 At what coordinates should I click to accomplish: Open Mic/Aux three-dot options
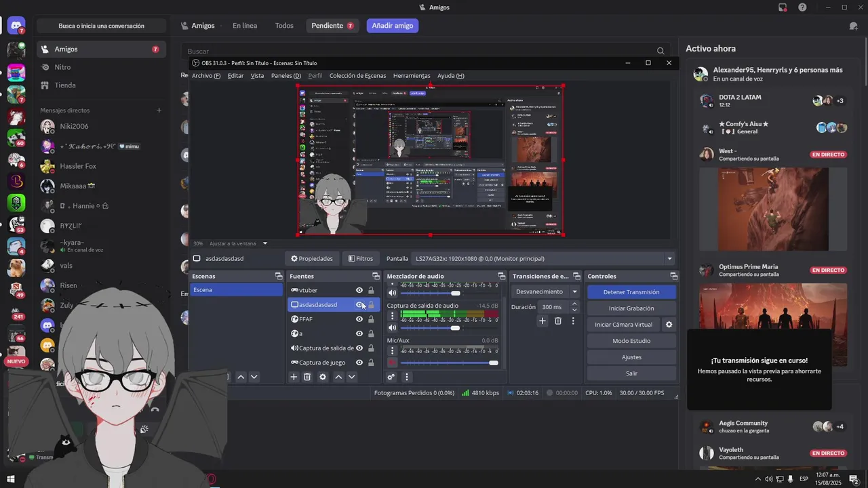point(392,350)
